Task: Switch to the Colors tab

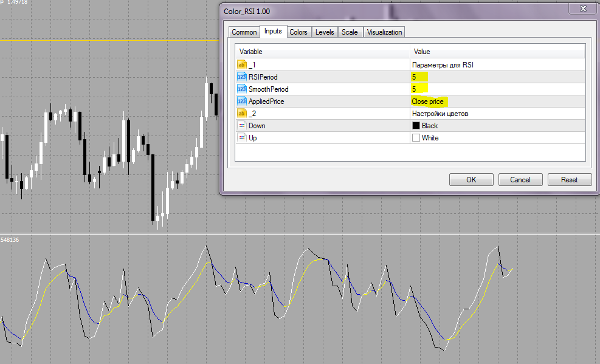Action: (298, 32)
